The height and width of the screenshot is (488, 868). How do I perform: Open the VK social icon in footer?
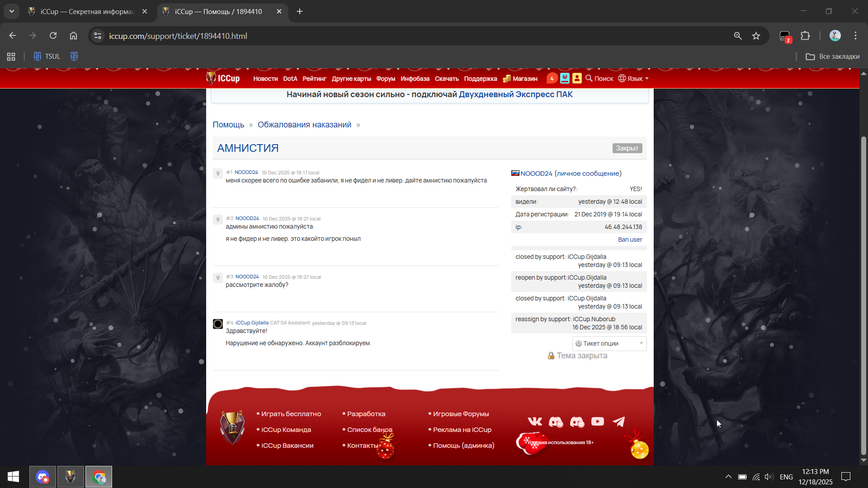(535, 422)
